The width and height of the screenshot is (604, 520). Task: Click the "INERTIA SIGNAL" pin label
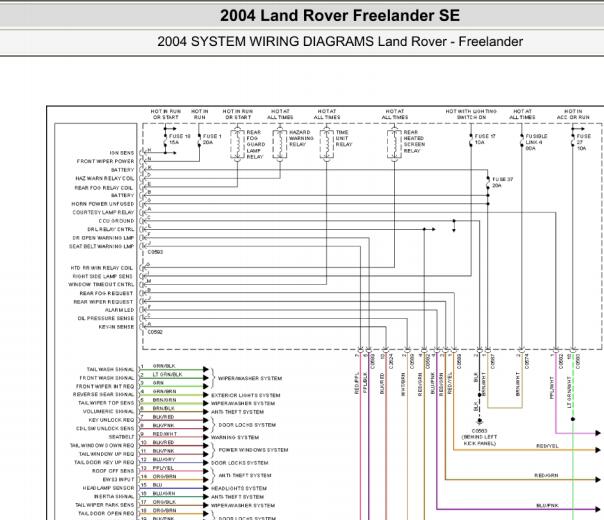[114, 496]
